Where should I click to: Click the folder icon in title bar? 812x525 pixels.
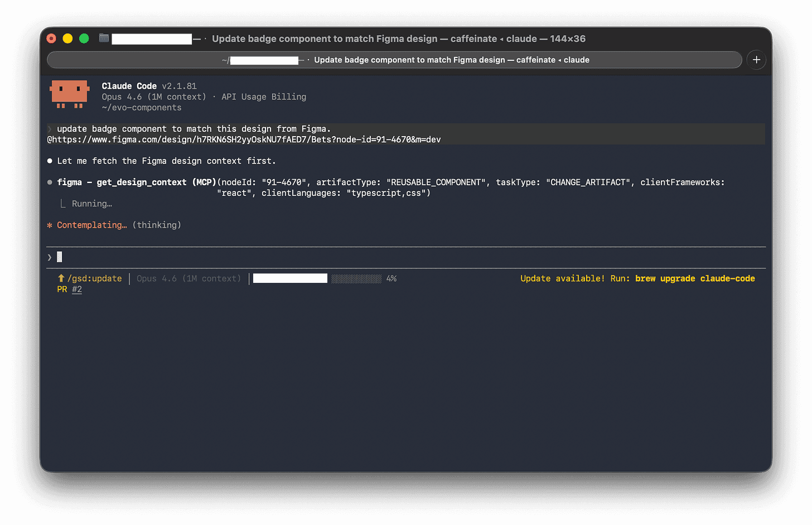[104, 38]
